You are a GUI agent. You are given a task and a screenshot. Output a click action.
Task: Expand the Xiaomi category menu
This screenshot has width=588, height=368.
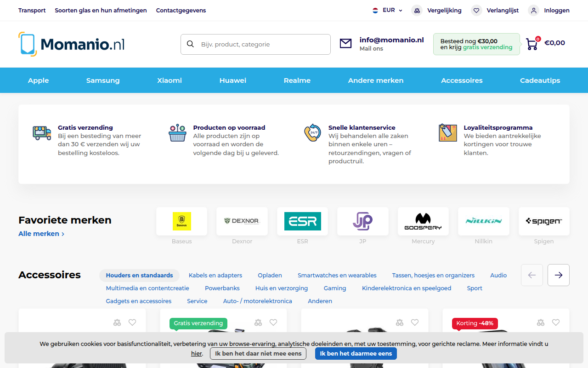coord(170,80)
